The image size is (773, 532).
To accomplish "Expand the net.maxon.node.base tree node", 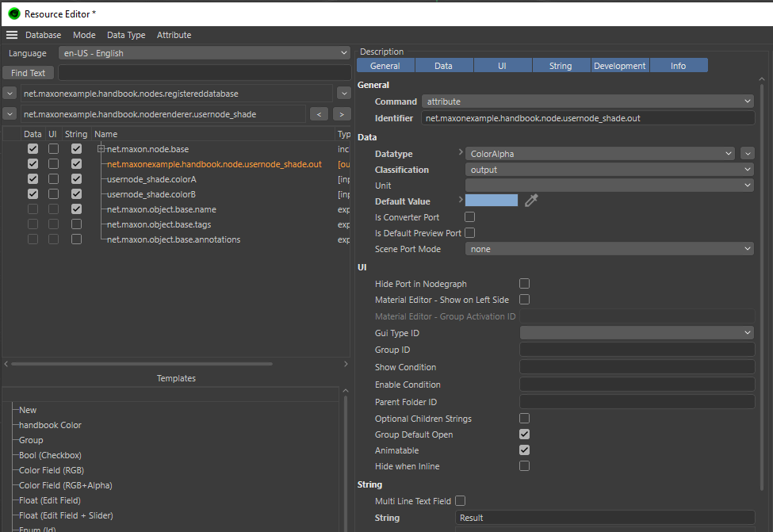I will pos(101,149).
